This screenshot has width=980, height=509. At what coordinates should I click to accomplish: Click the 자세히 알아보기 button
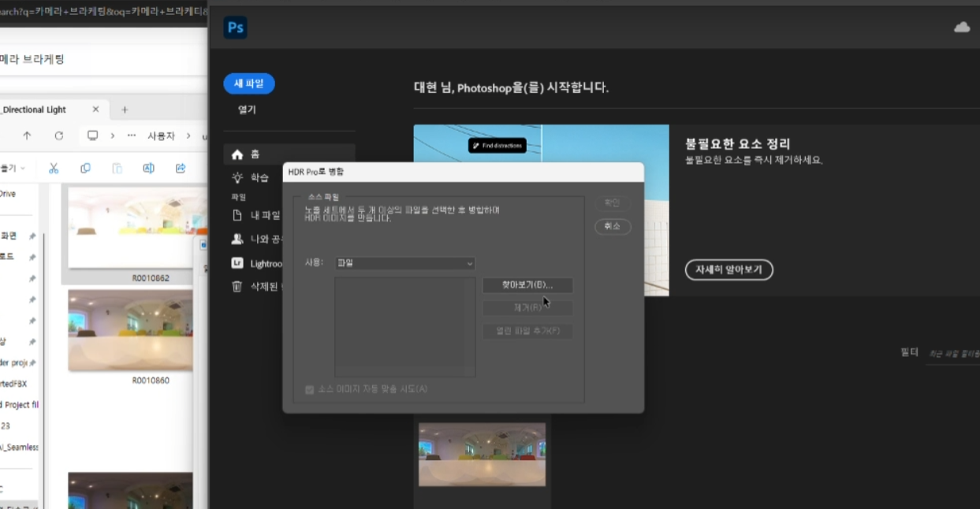729,269
